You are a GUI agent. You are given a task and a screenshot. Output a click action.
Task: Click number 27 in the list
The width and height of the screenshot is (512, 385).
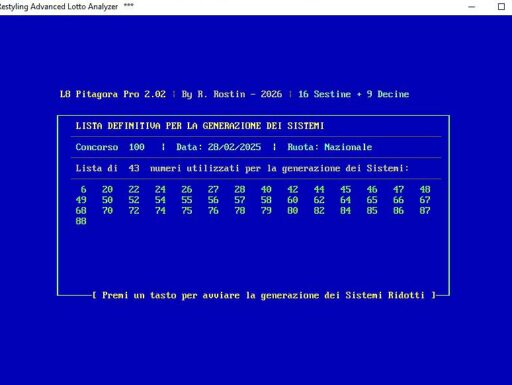click(x=213, y=190)
